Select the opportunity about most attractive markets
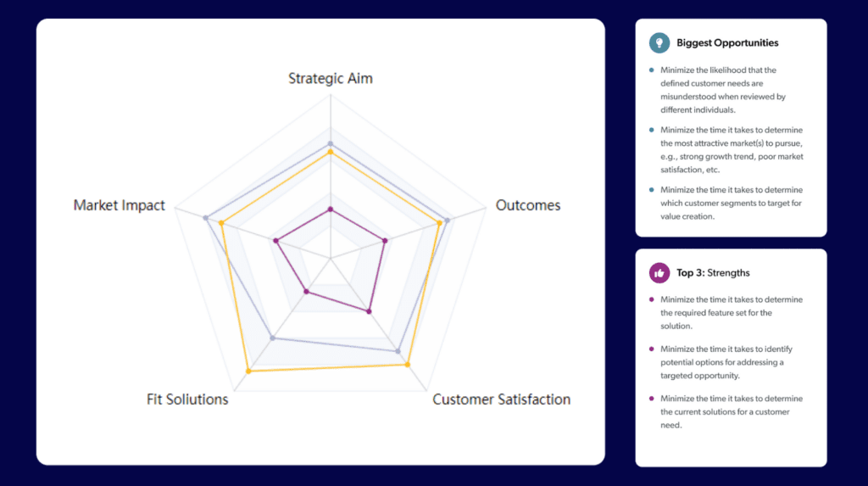Image resolution: width=868 pixels, height=486 pixels. (732, 150)
